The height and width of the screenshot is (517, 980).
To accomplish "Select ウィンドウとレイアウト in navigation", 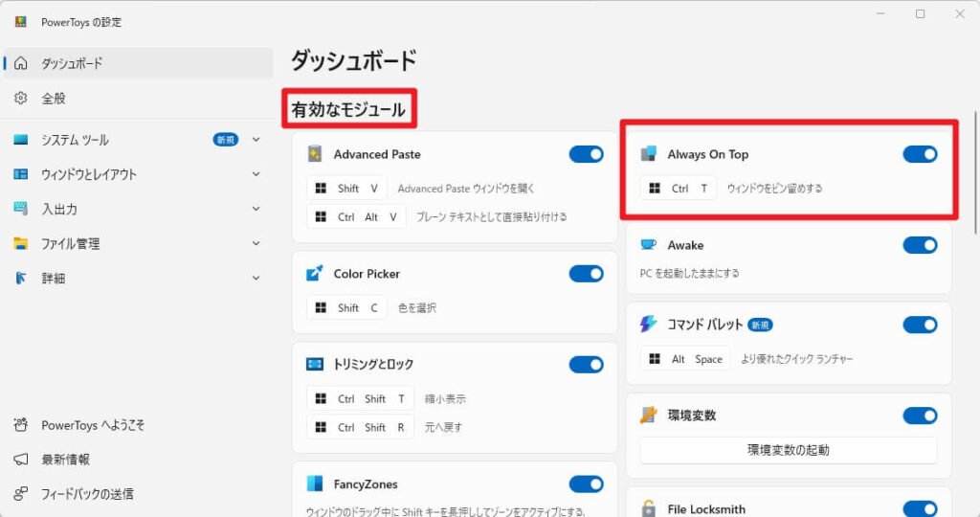I will tap(138, 174).
